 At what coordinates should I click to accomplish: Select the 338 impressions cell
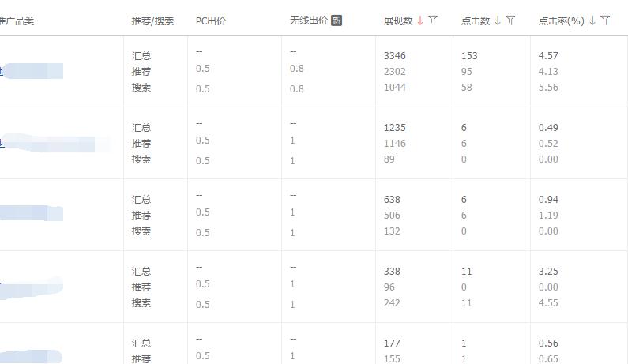392,272
